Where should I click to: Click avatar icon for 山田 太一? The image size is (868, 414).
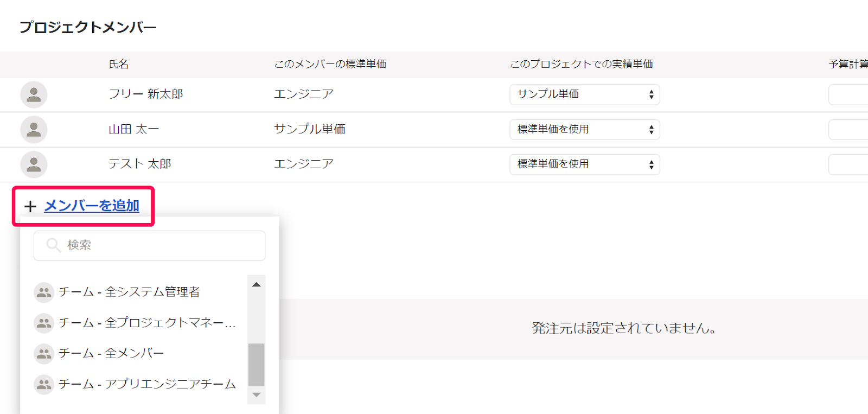[x=34, y=130]
